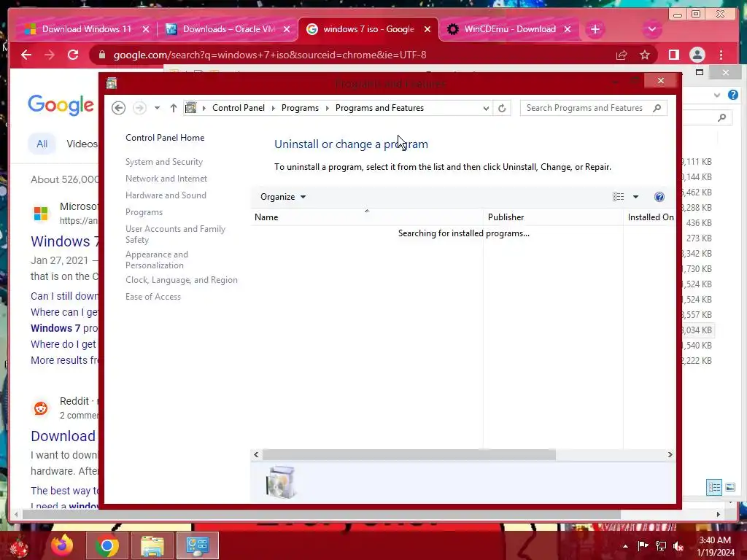Screen dimensions: 747x560
Task: Select the All search filter
Action: (42, 144)
